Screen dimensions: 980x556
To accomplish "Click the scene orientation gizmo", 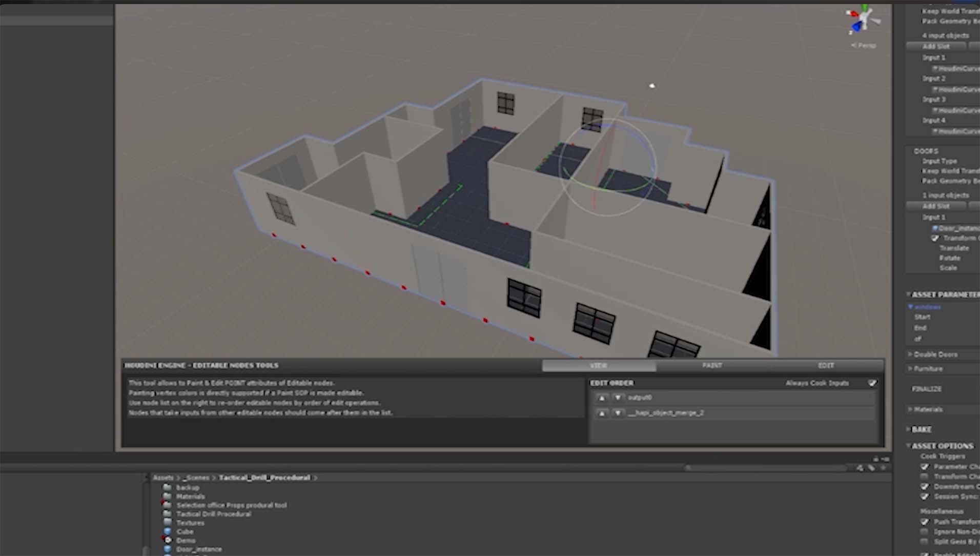I will (x=863, y=21).
